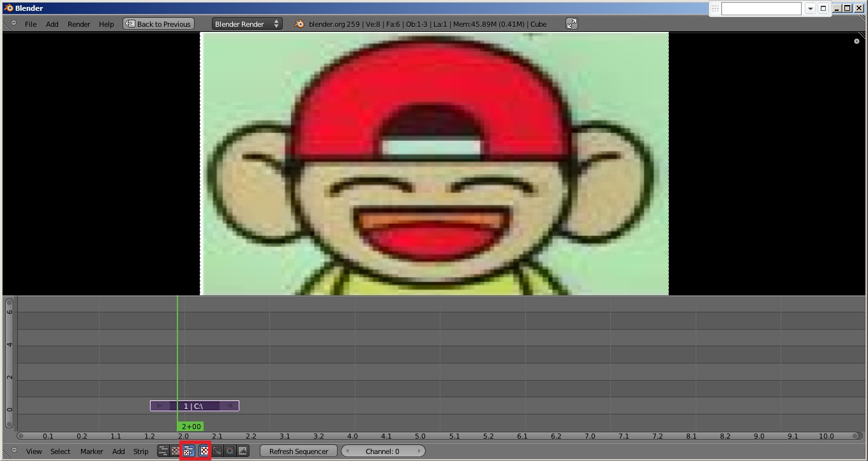Image resolution: width=868 pixels, height=461 pixels.
Task: Select the '1 | C:\' image strip
Action: 195,406
